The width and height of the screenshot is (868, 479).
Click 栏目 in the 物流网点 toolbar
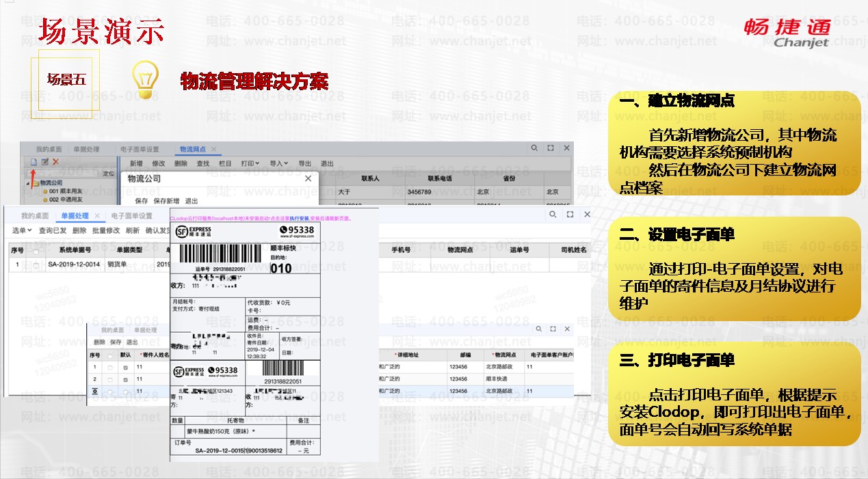(x=225, y=163)
